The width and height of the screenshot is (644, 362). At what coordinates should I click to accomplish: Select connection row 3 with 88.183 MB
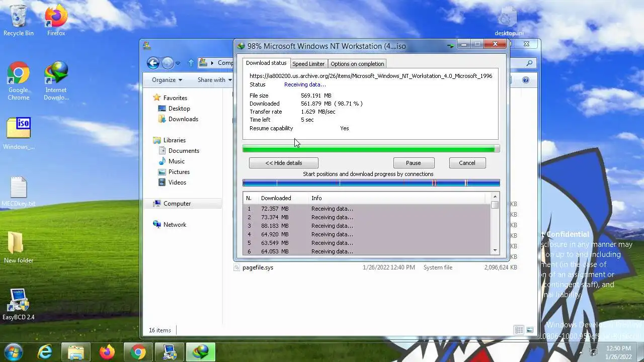click(x=367, y=226)
